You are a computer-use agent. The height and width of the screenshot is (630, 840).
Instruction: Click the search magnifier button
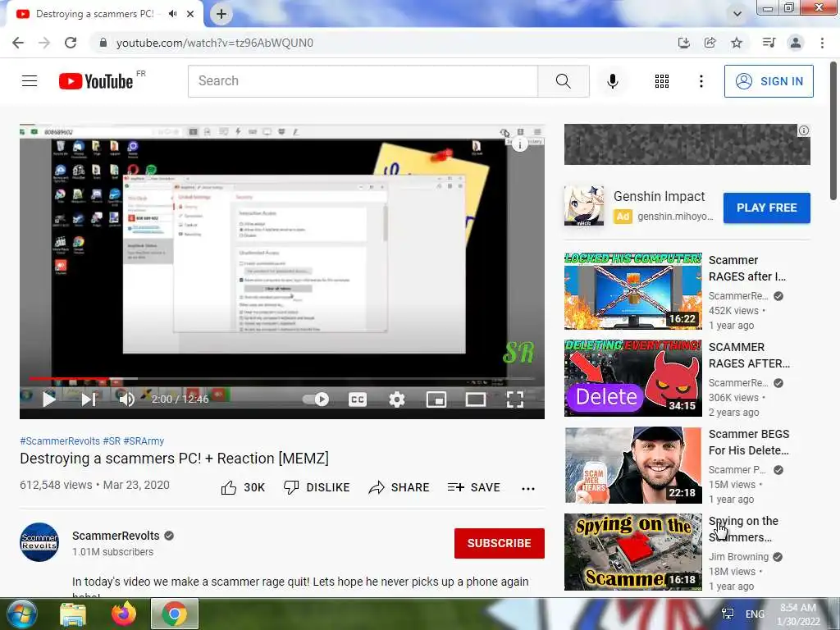coord(563,81)
